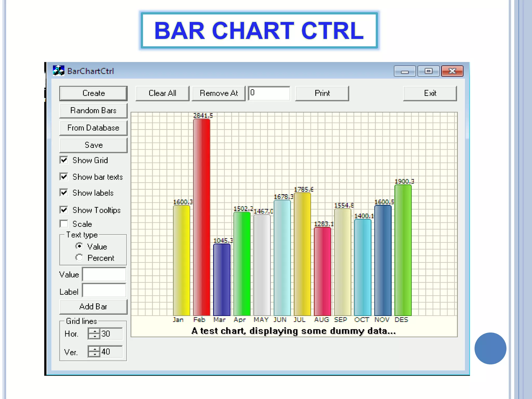This screenshot has height=399, width=532.
Task: Click the Add Bar button
Action: [93, 307]
